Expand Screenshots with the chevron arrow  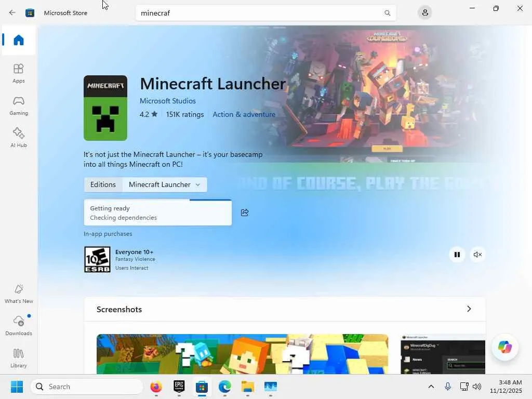[469, 309]
